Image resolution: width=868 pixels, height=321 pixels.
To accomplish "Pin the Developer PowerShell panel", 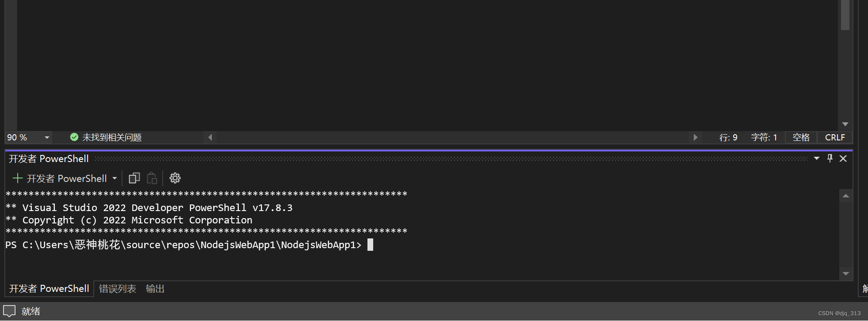I will [x=830, y=158].
